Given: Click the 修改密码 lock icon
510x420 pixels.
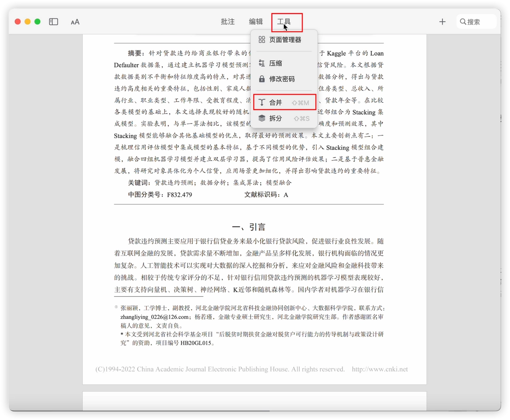Looking at the screenshot, I should click(262, 79).
